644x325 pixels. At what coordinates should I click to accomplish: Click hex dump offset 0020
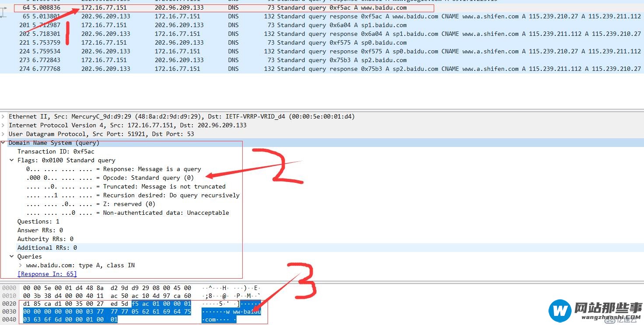coord(9,304)
